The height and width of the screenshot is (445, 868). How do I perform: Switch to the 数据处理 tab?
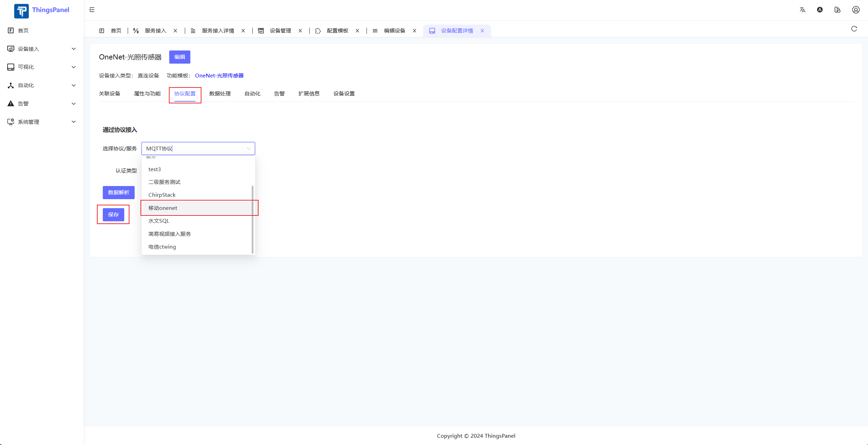(x=220, y=94)
